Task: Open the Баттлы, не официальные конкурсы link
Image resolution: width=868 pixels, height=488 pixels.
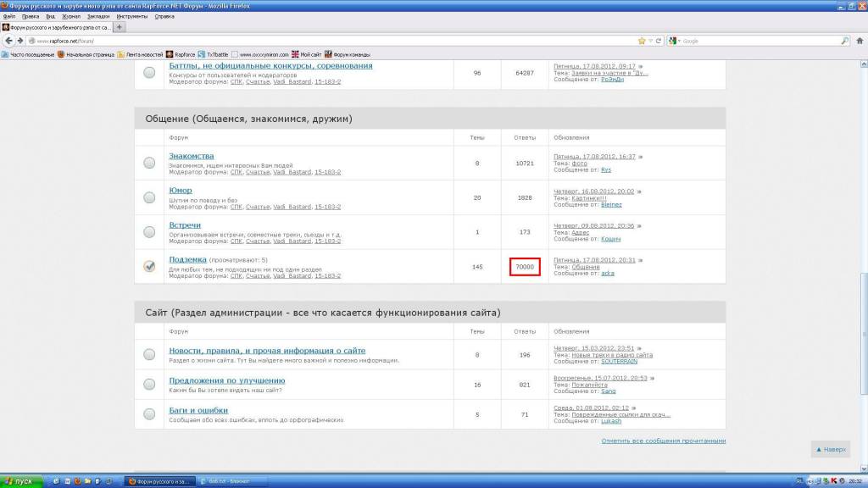Action: coord(270,66)
